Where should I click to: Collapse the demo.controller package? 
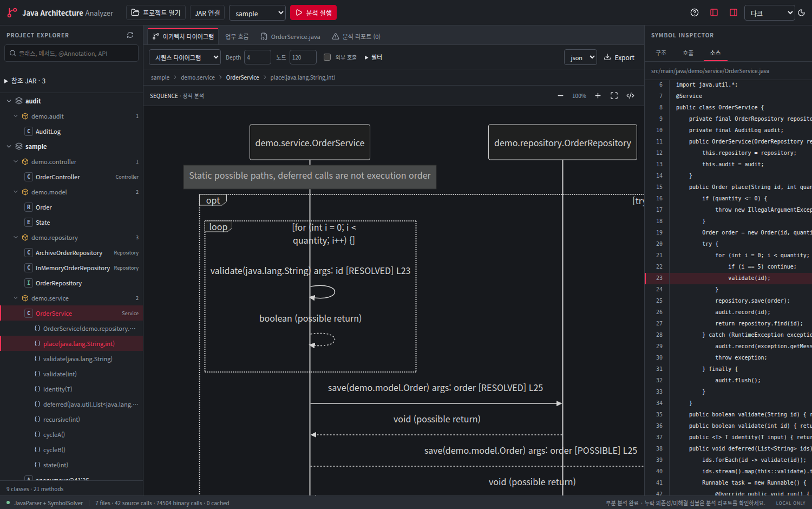16,161
